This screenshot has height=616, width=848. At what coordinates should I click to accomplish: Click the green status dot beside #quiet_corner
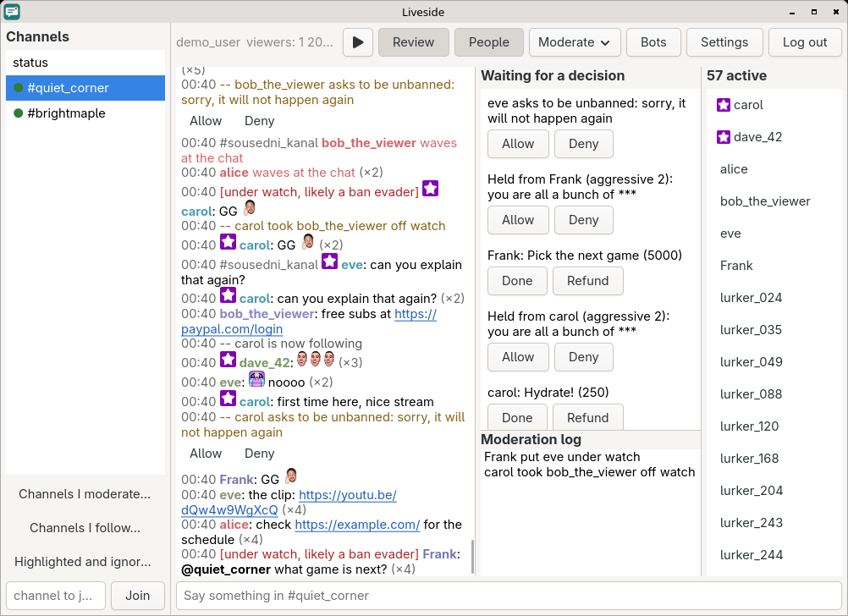click(x=18, y=88)
